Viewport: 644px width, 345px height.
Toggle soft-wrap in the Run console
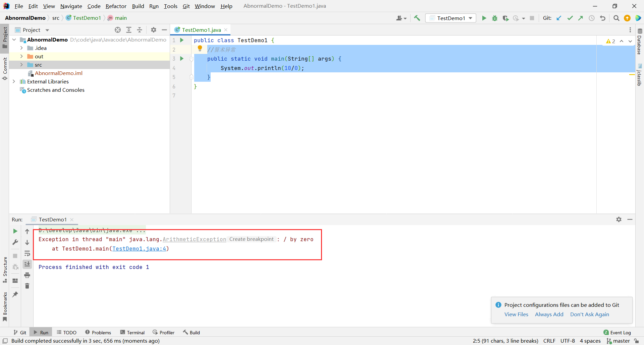[x=27, y=253]
